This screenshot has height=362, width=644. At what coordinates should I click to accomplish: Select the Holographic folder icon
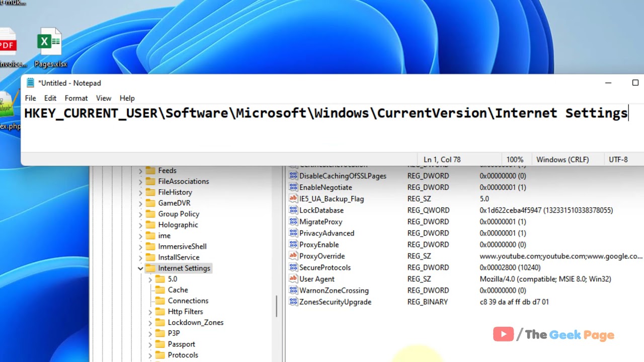(150, 225)
